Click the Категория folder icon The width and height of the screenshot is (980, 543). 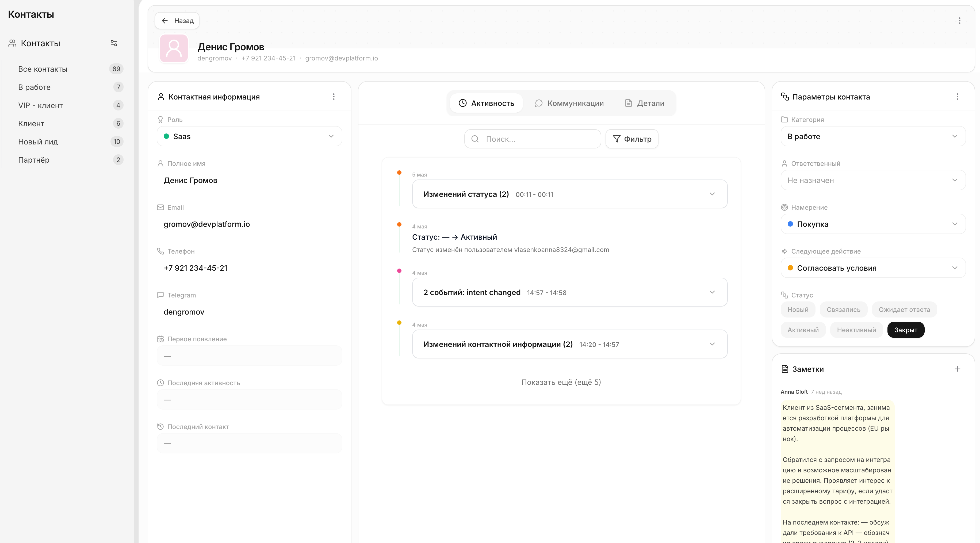tap(784, 120)
